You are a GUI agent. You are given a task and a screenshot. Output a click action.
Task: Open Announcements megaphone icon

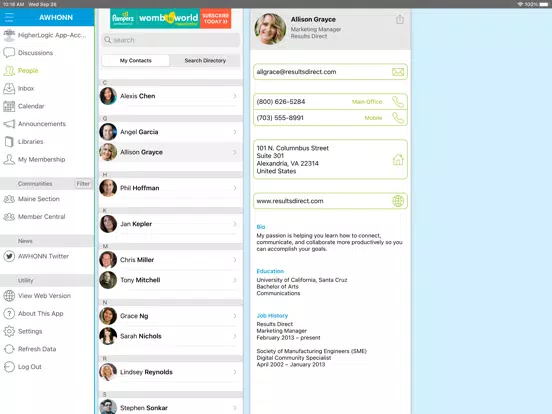click(9, 124)
